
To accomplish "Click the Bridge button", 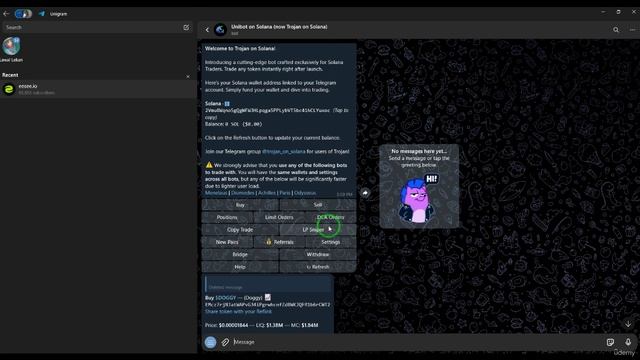I will (240, 254).
